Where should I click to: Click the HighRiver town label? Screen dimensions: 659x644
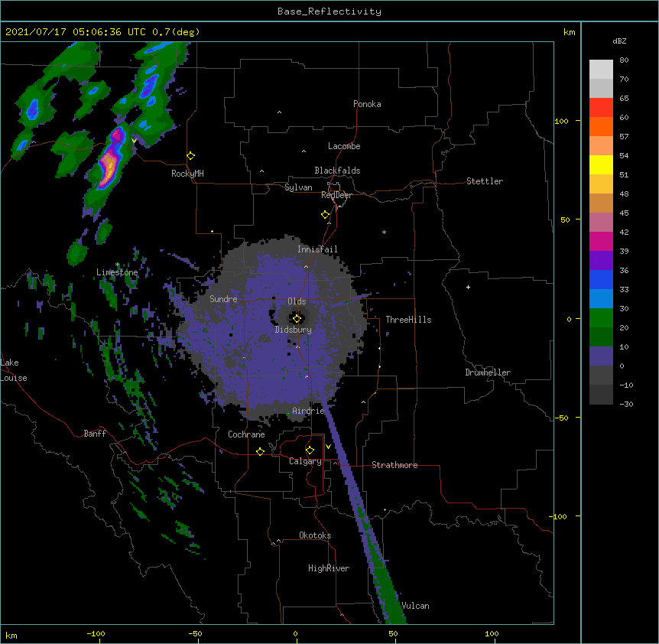(329, 568)
